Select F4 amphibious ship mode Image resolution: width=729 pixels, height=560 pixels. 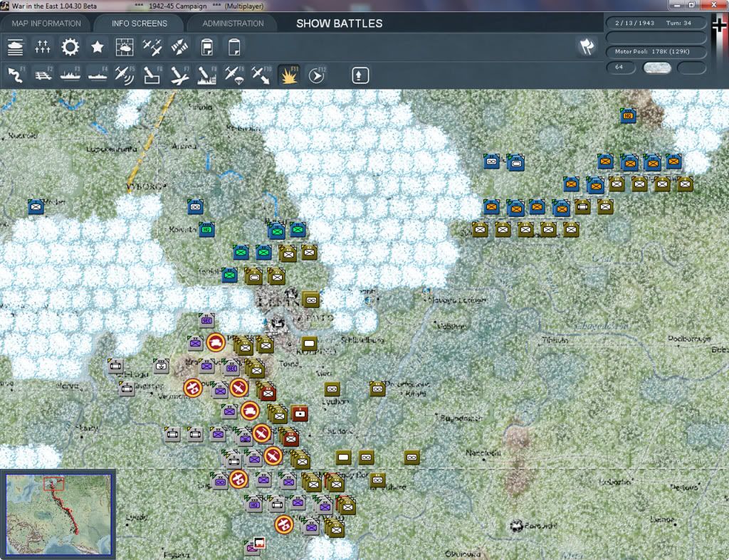(98, 75)
